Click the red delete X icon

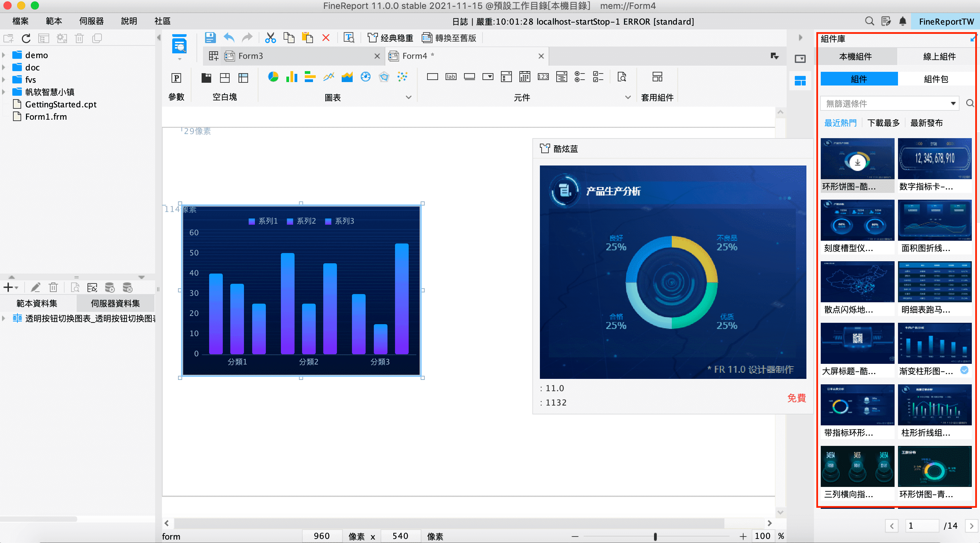tap(326, 38)
